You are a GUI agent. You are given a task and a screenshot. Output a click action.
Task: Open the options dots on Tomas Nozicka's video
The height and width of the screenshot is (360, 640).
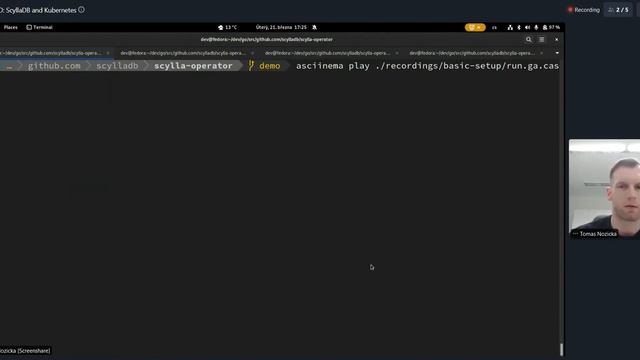[x=575, y=234]
